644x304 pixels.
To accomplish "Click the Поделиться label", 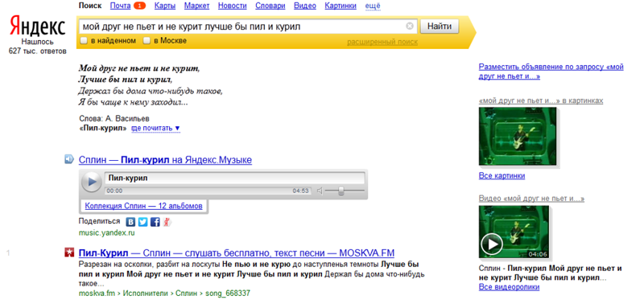I will click(x=99, y=221).
